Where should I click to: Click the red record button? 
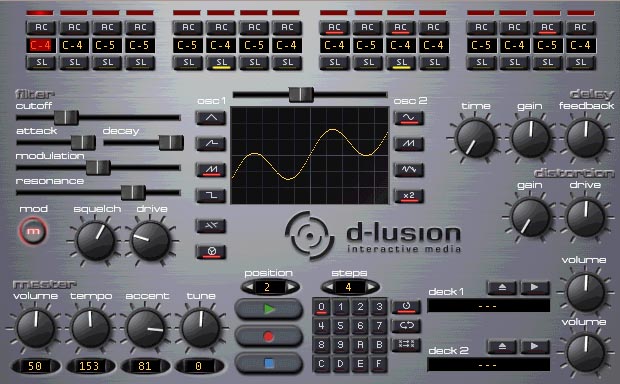[268, 337]
